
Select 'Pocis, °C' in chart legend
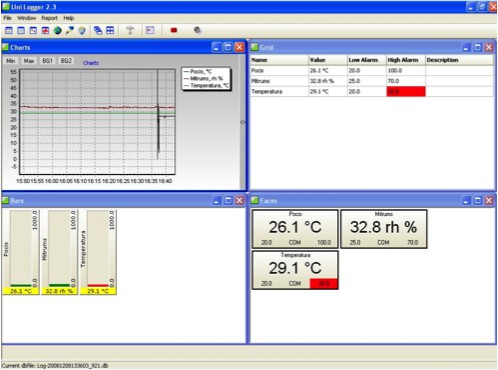point(198,71)
